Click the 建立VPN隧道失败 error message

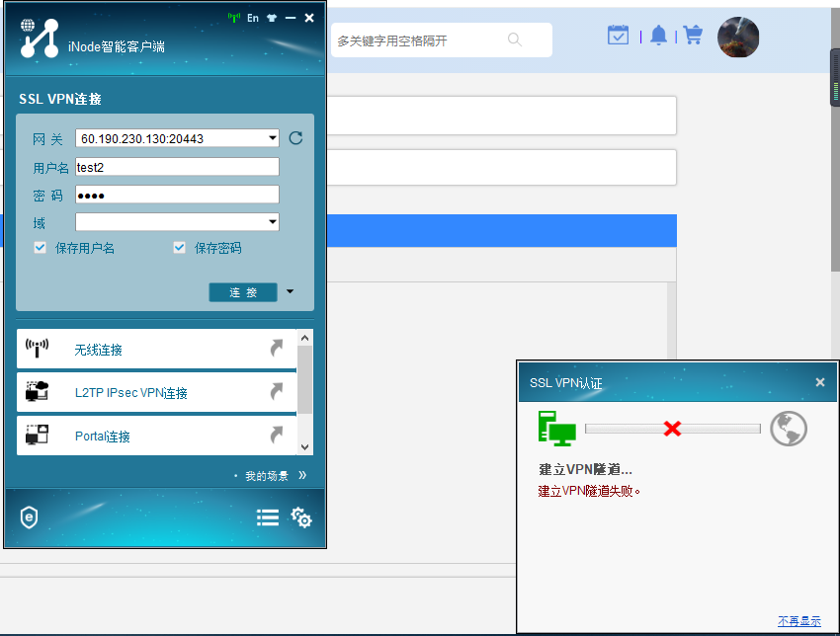coord(589,491)
